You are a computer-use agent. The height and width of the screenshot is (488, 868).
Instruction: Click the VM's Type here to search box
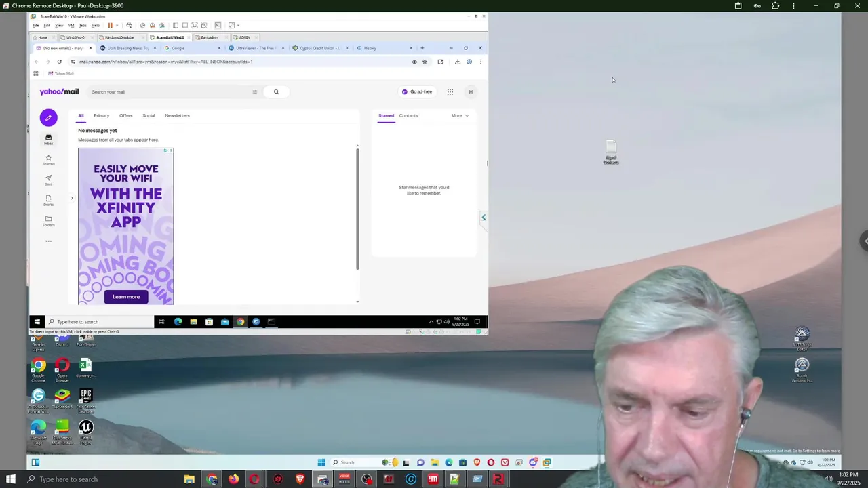pyautogui.click(x=99, y=322)
